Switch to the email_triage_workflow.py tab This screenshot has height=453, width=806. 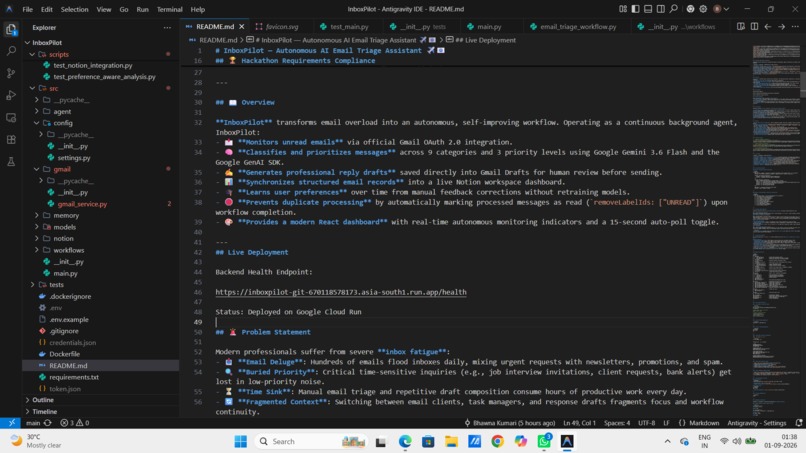(x=578, y=27)
